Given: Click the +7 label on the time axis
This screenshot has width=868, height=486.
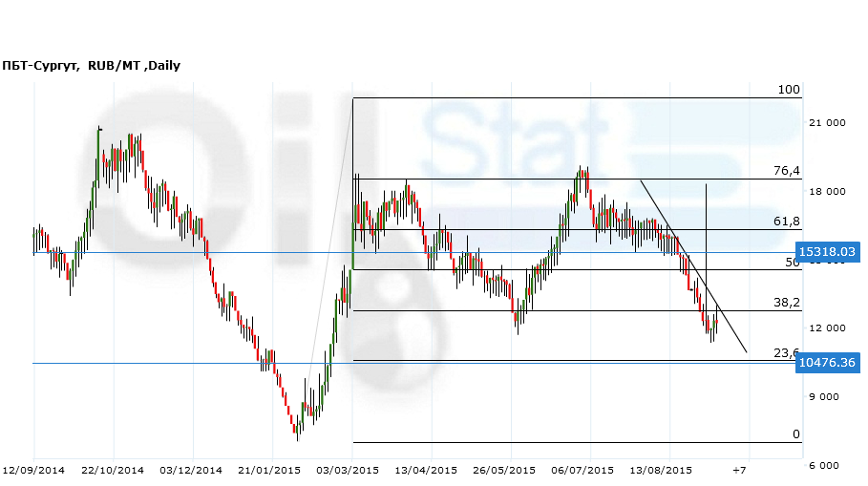Looking at the screenshot, I should 738,470.
